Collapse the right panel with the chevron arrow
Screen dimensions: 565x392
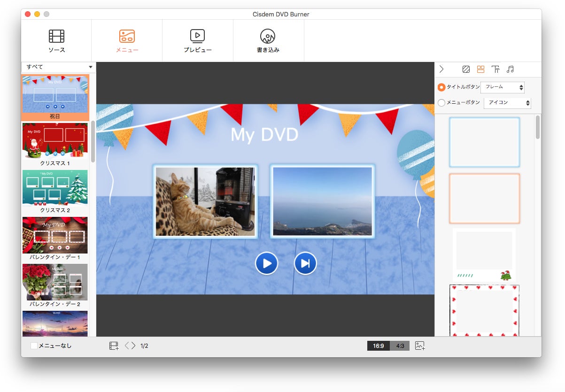441,69
